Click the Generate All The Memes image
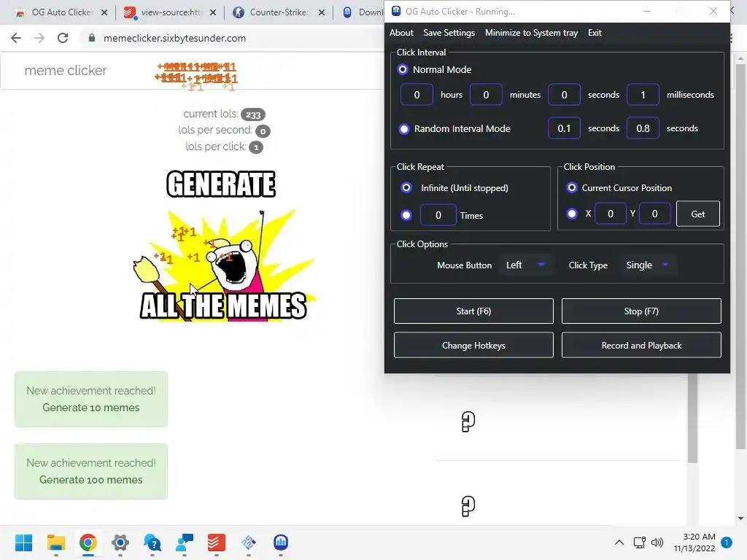The width and height of the screenshot is (747, 560). [x=222, y=245]
